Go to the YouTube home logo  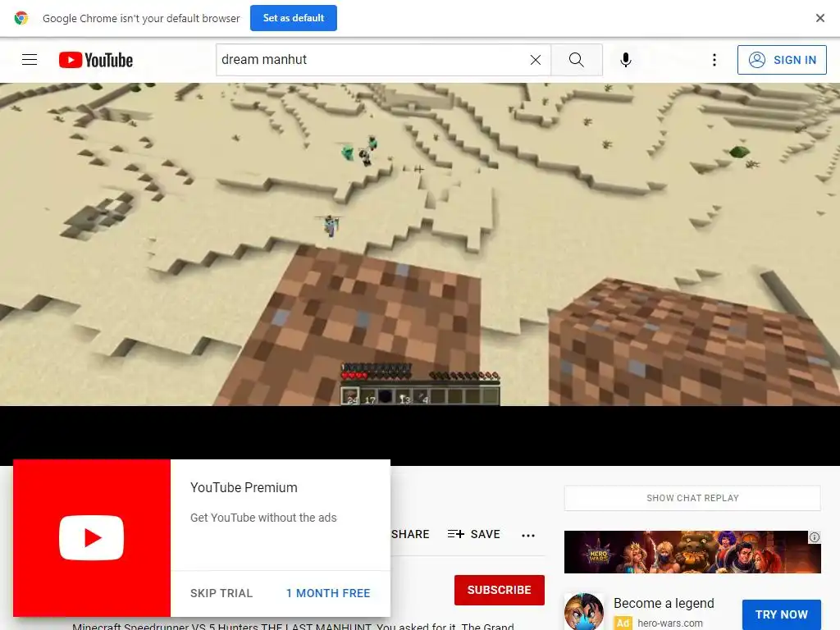pos(96,60)
